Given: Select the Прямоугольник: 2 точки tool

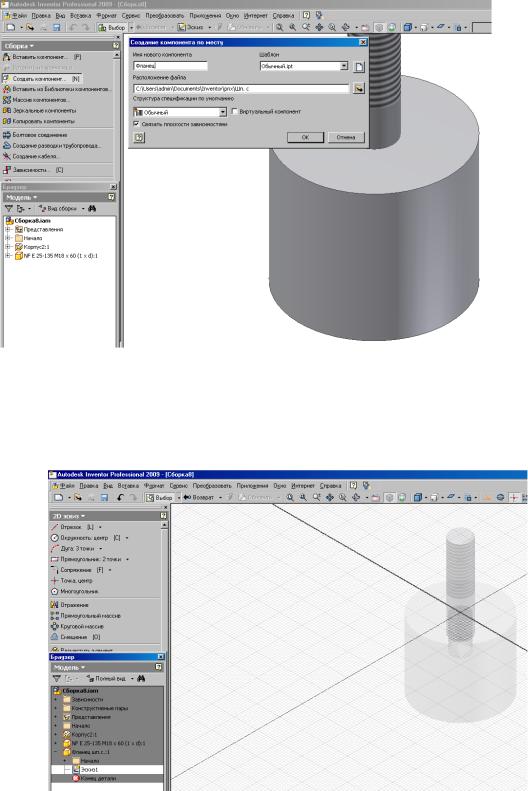Looking at the screenshot, I should tap(86, 559).
